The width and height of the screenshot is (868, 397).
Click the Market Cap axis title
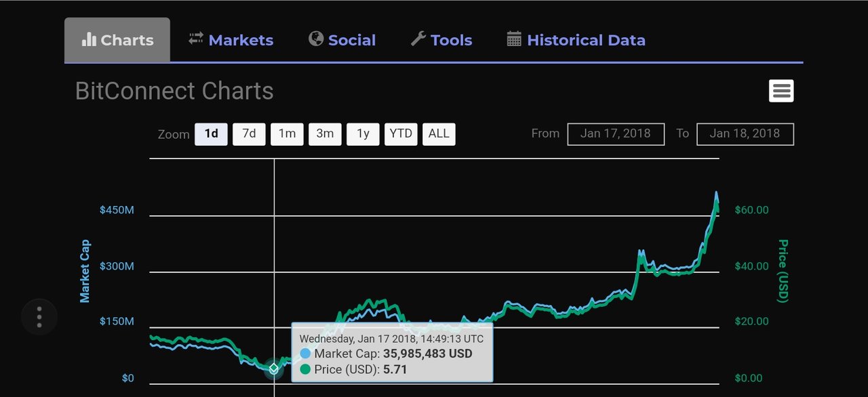point(85,271)
